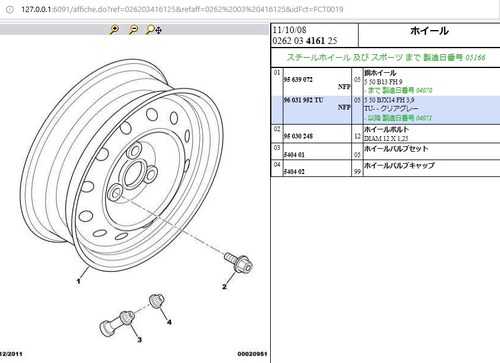Screen dimensions: 500x363
Task: Click the zoom out magnifier icon
Action: tap(133, 30)
